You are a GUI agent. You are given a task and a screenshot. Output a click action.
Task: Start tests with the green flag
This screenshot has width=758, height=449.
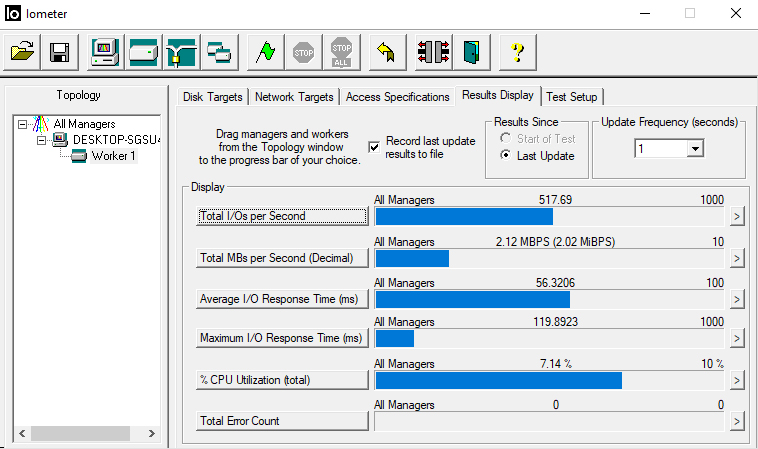[265, 52]
